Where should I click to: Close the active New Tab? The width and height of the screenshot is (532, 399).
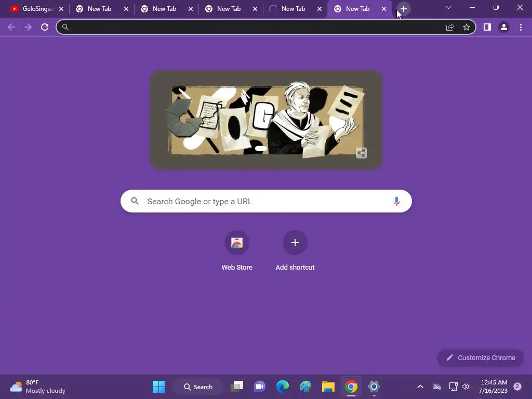pyautogui.click(x=384, y=9)
